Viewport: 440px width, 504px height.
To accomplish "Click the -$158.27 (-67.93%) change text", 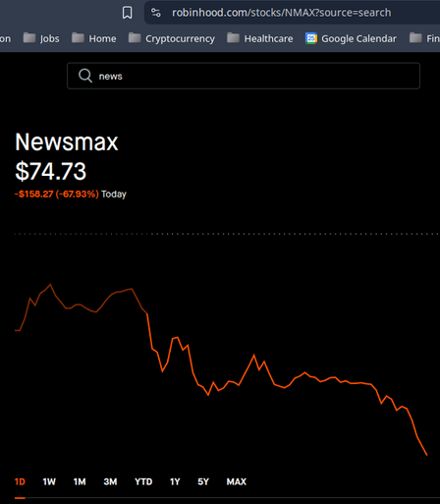I will pyautogui.click(x=57, y=194).
